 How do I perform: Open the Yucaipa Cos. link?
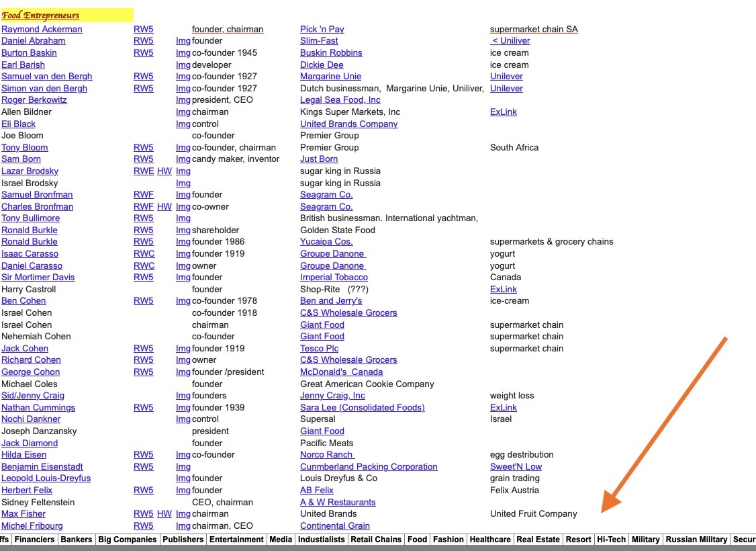tap(326, 241)
